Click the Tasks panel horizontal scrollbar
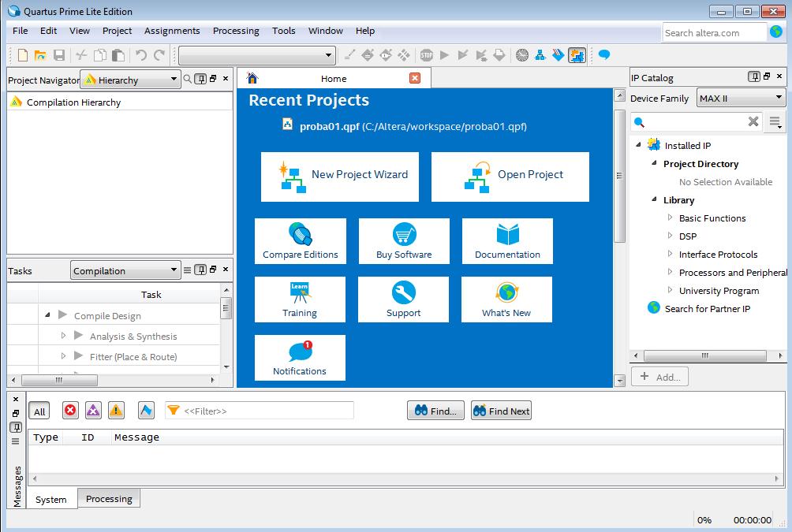Image resolution: width=792 pixels, height=532 pixels. 60,380
